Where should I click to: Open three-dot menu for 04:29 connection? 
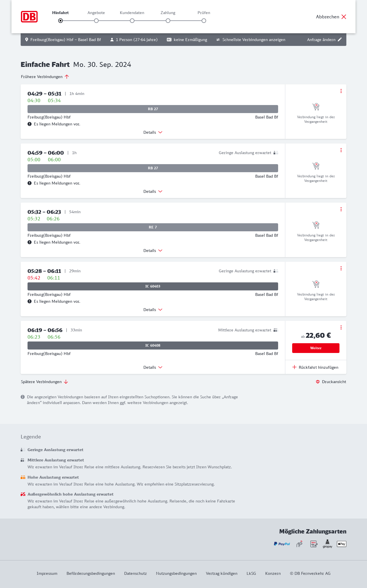[341, 91]
